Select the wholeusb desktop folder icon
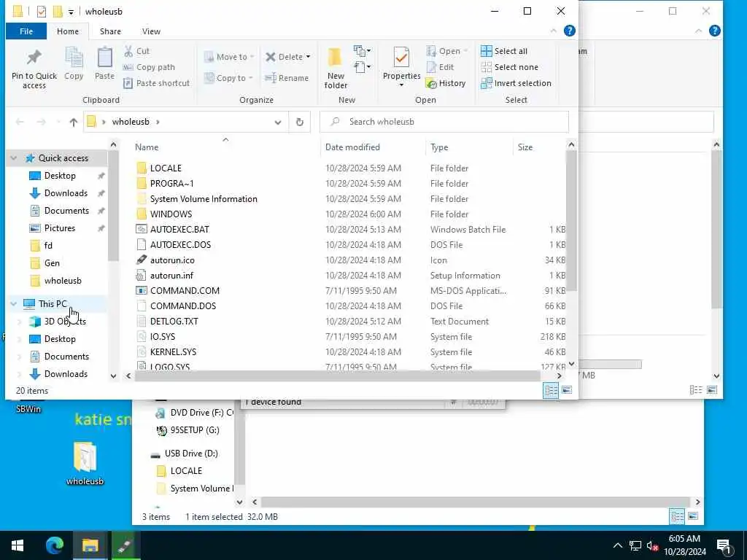747x560 pixels. click(x=85, y=463)
